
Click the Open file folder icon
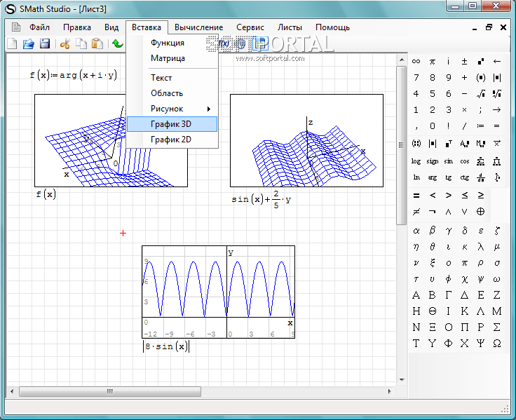click(x=29, y=44)
